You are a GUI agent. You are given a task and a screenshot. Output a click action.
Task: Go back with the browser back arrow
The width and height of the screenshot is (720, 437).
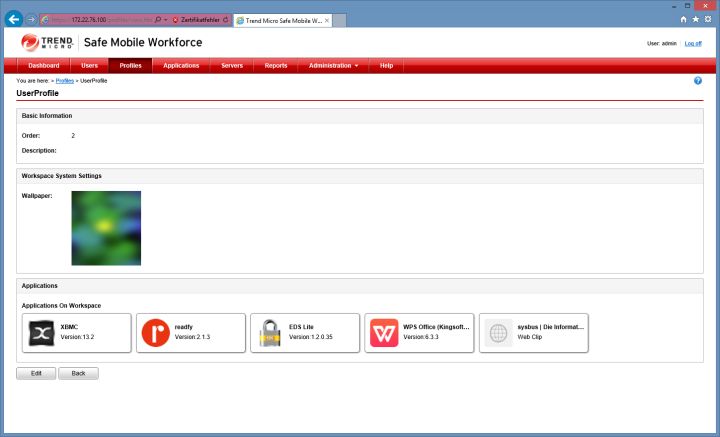(x=14, y=18)
